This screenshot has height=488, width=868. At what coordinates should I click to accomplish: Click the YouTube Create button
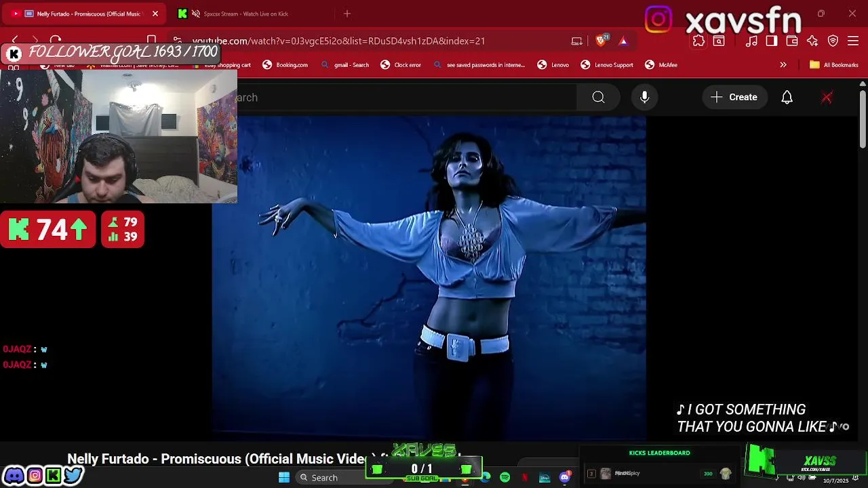tap(734, 98)
